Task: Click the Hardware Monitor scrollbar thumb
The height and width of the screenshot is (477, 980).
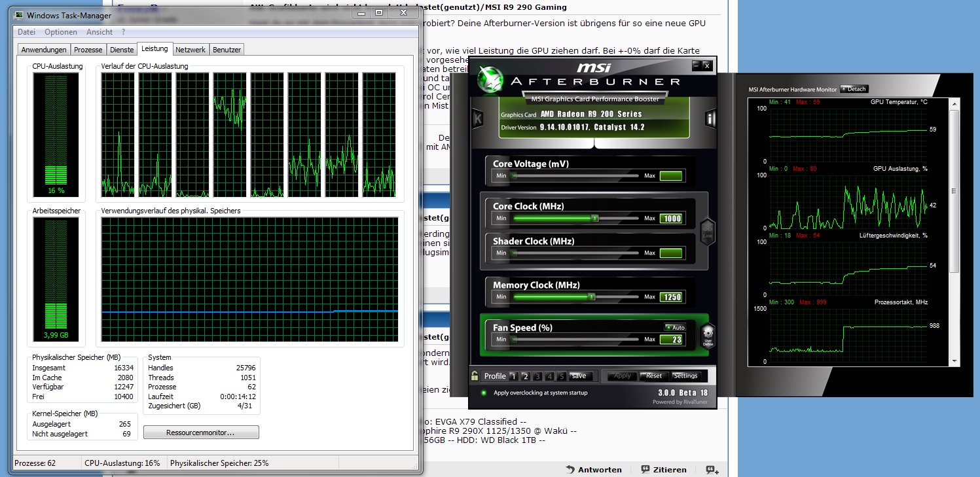Action: pos(955,191)
